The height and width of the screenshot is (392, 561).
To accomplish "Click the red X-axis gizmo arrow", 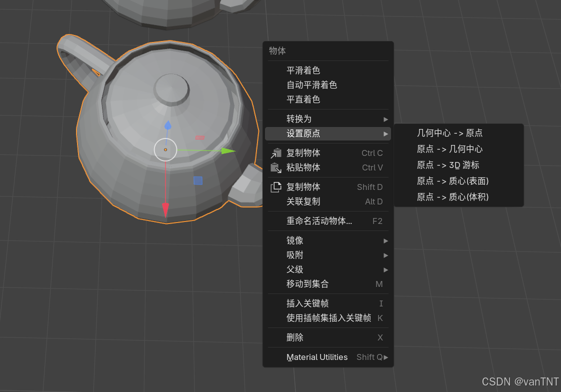I will (x=165, y=210).
